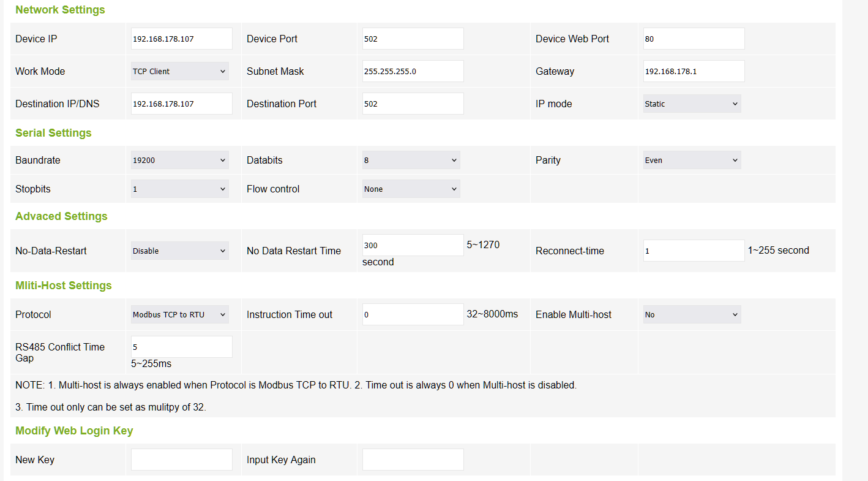The image size is (868, 481).
Task: Open the Work Mode dropdown
Action: pos(180,71)
